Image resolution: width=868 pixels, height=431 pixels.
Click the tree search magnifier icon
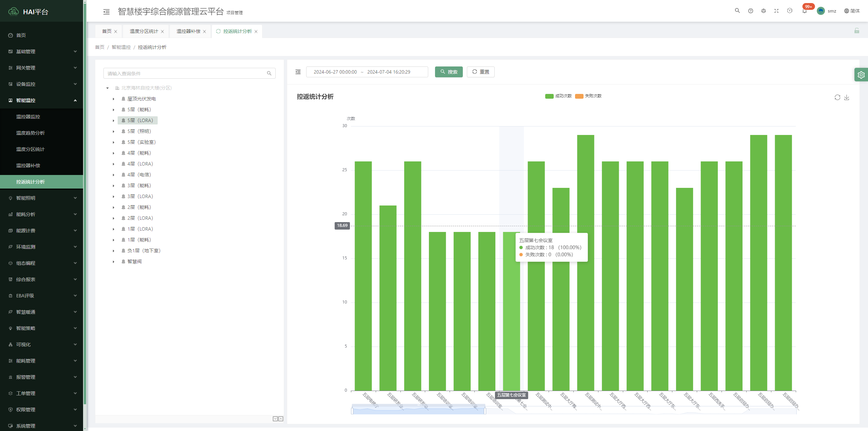point(269,73)
